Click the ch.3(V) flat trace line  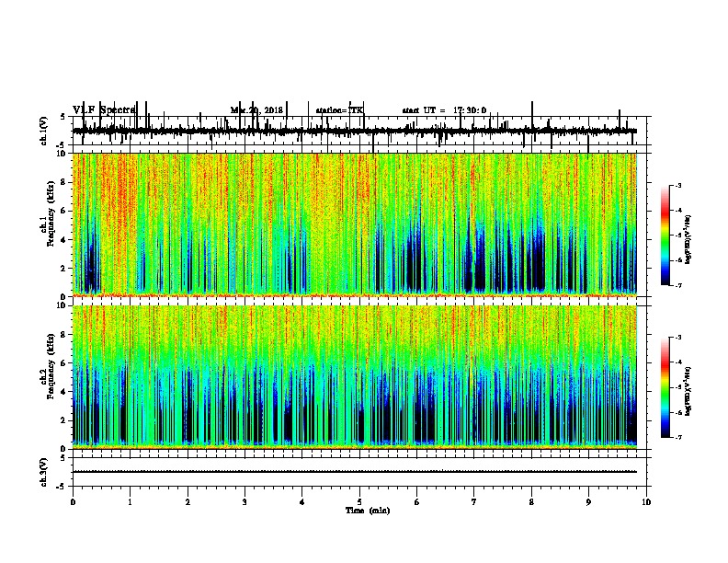(x=355, y=472)
